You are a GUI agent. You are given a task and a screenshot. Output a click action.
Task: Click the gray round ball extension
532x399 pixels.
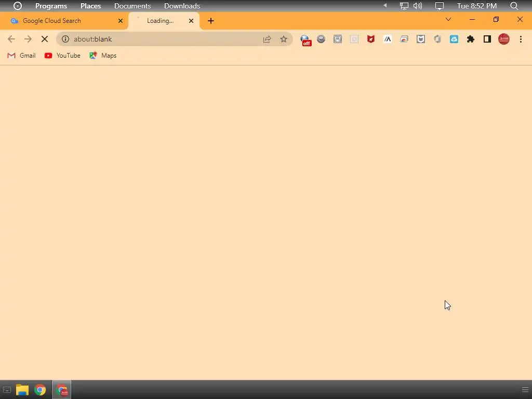click(x=321, y=39)
